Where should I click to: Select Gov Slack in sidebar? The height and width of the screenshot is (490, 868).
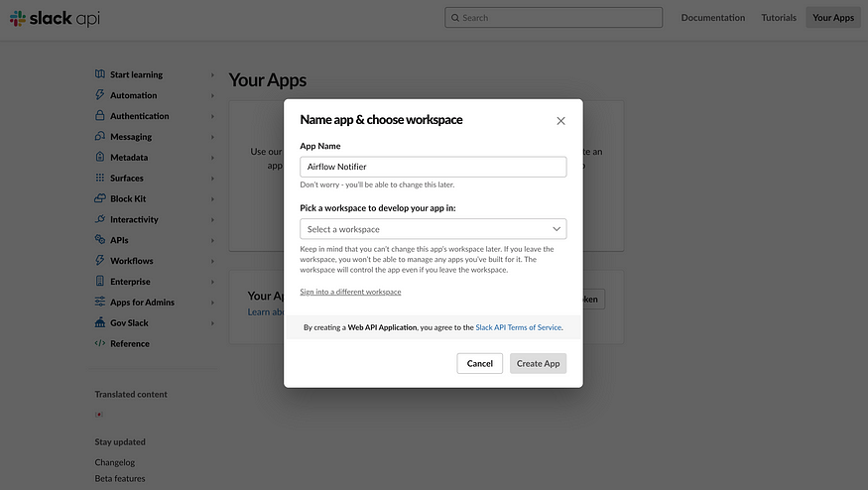coord(129,322)
